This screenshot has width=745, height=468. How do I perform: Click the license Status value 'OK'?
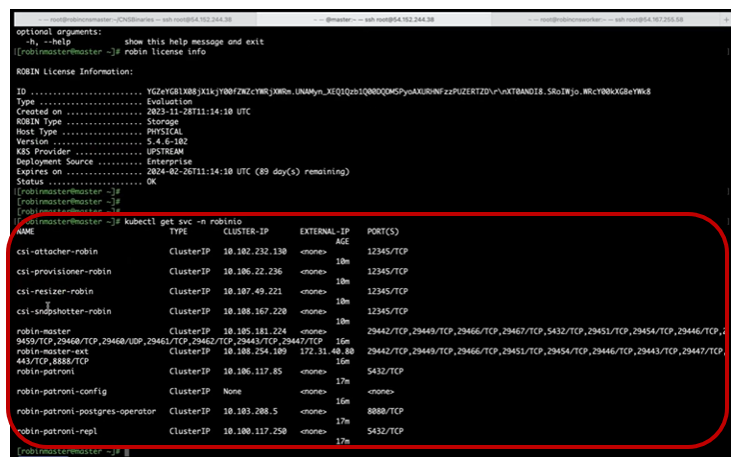[x=151, y=181]
